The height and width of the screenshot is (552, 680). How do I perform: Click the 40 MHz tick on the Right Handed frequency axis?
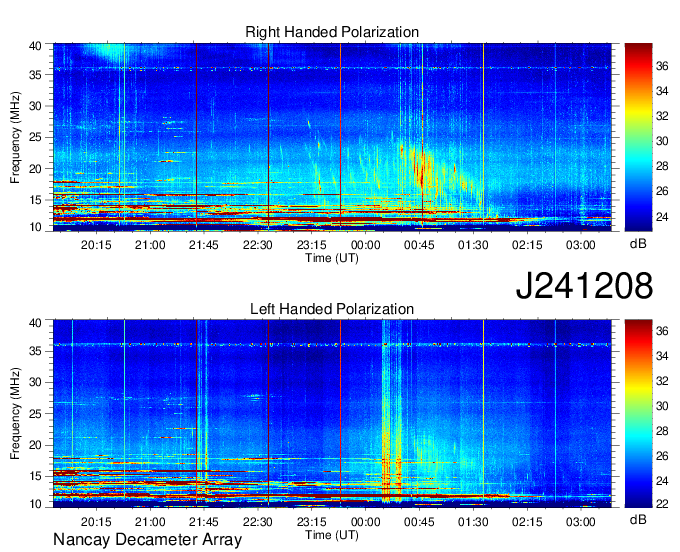[35, 46]
